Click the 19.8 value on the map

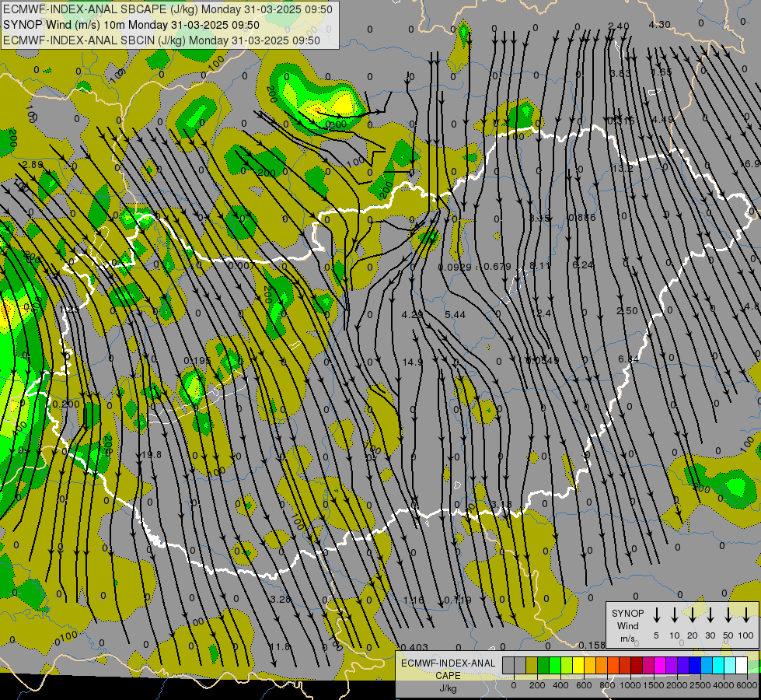pyautogui.click(x=152, y=455)
